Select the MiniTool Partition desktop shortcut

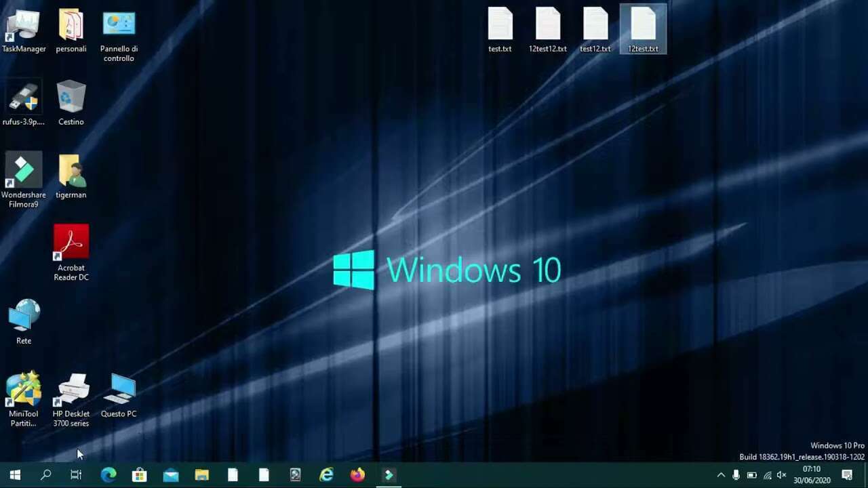pos(24,400)
